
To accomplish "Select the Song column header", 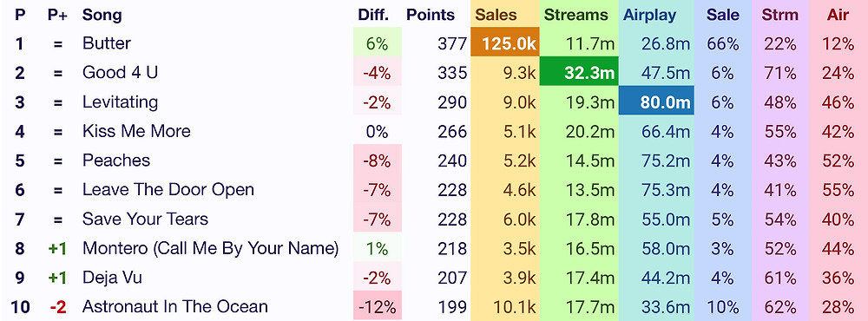I will (102, 15).
